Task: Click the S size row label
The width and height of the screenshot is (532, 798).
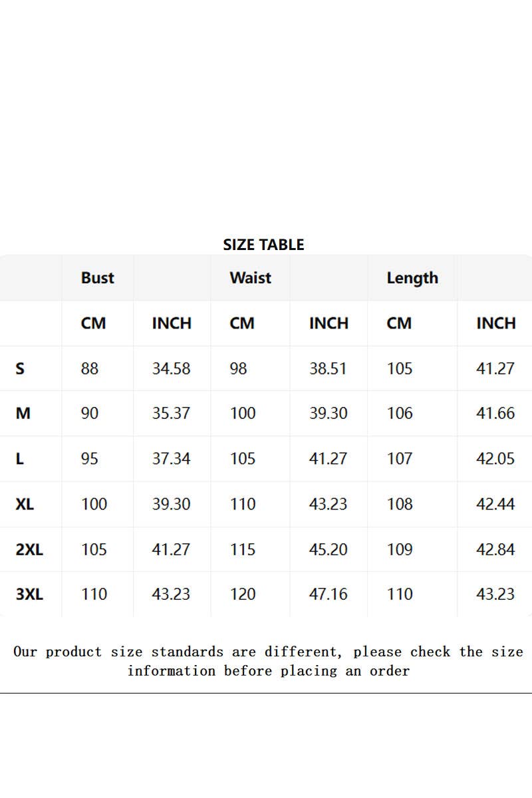Action: tap(20, 368)
